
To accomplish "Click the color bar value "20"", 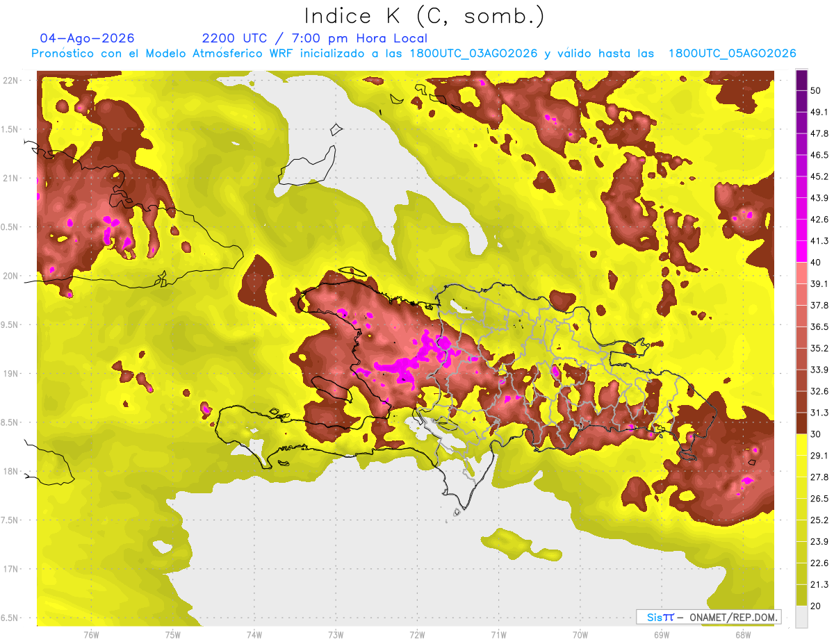I will pos(816,606).
